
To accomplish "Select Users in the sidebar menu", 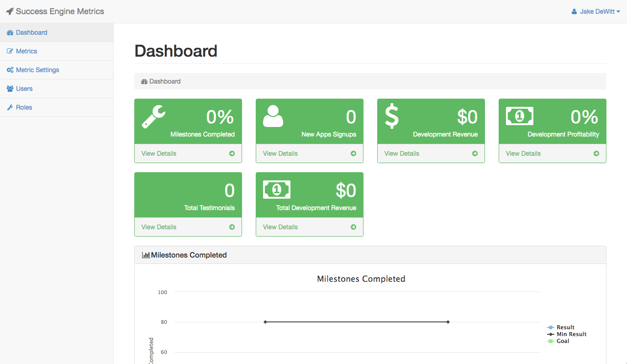I will pos(24,89).
